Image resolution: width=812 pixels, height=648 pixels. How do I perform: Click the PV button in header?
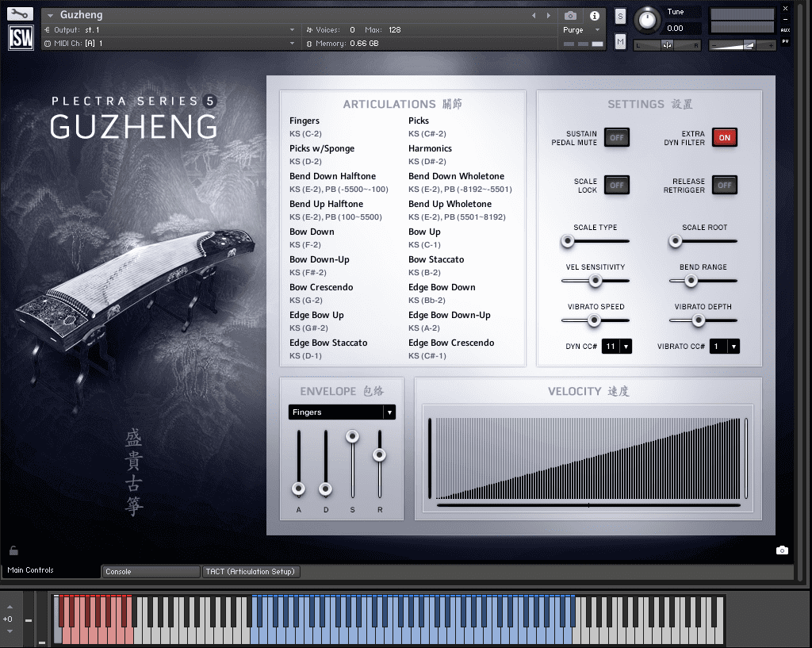(x=785, y=41)
